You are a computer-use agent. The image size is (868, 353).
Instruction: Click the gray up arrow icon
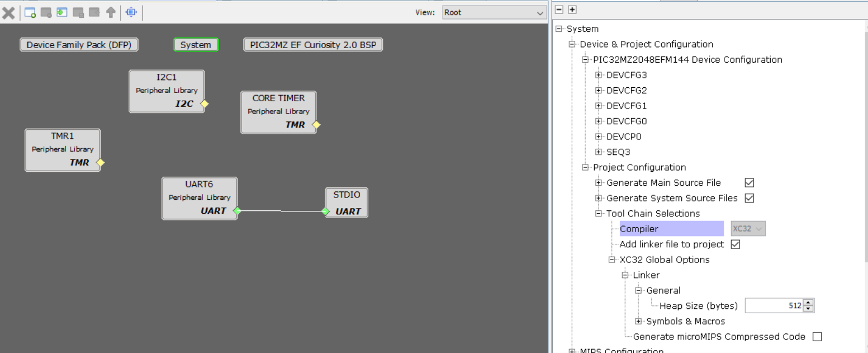point(111,12)
